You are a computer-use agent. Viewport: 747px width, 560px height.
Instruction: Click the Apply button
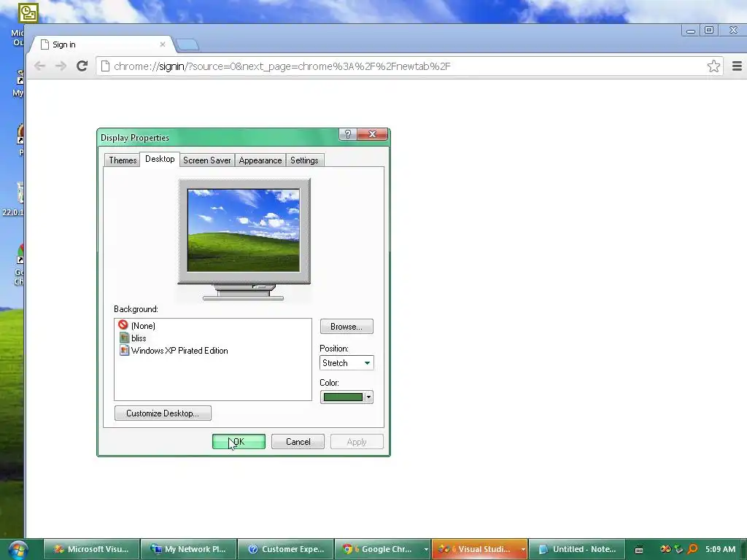click(x=357, y=441)
